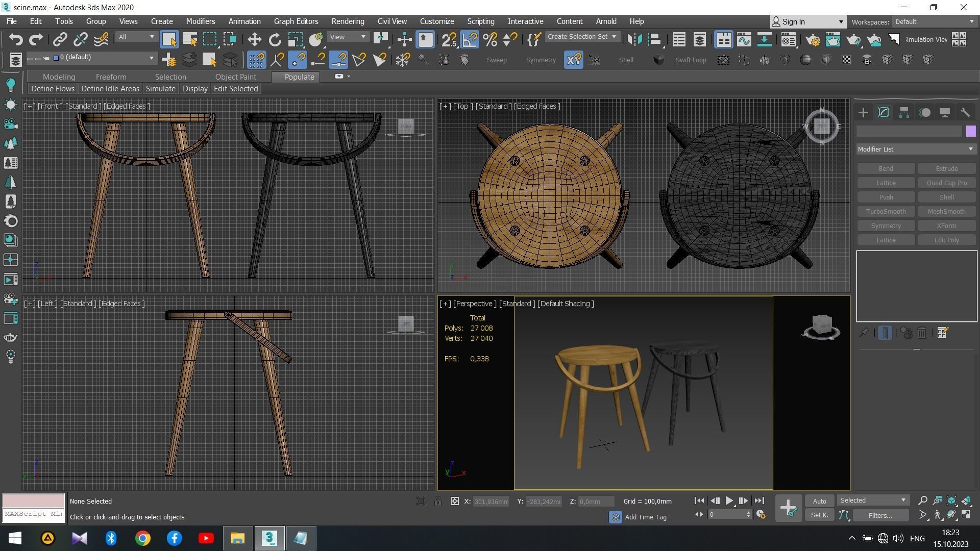Open Render Setup icon
Viewport: 980px width, 551px height.
813,39
